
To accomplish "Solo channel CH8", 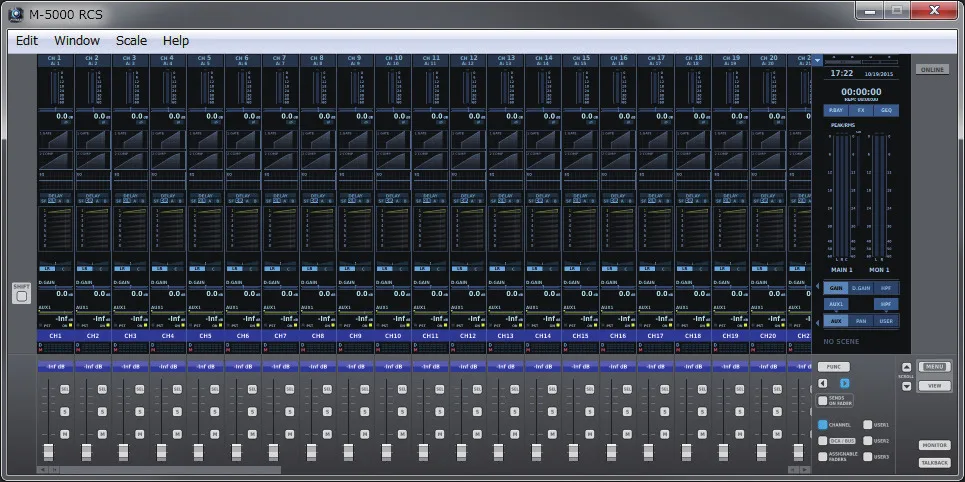I will tap(327, 411).
